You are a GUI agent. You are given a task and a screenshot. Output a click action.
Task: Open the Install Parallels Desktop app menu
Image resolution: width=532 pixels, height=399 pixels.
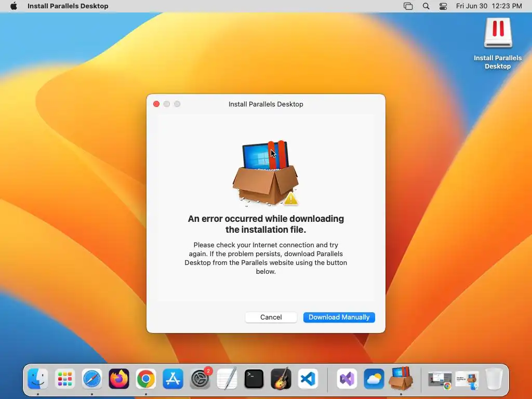pos(68,6)
